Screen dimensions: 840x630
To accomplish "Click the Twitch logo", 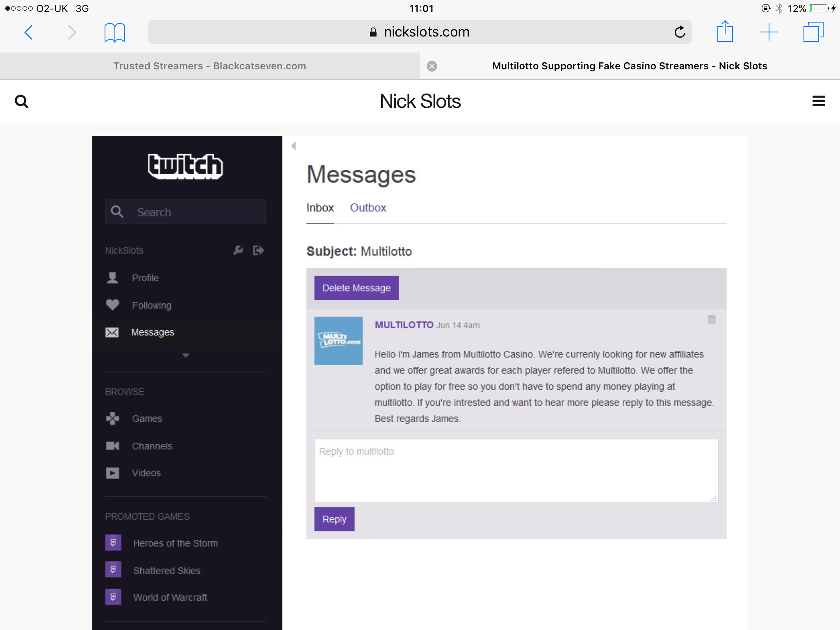I will 185,166.
